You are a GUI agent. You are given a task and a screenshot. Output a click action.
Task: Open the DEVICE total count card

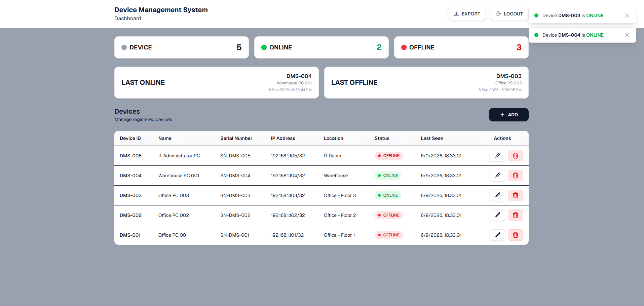click(x=182, y=47)
